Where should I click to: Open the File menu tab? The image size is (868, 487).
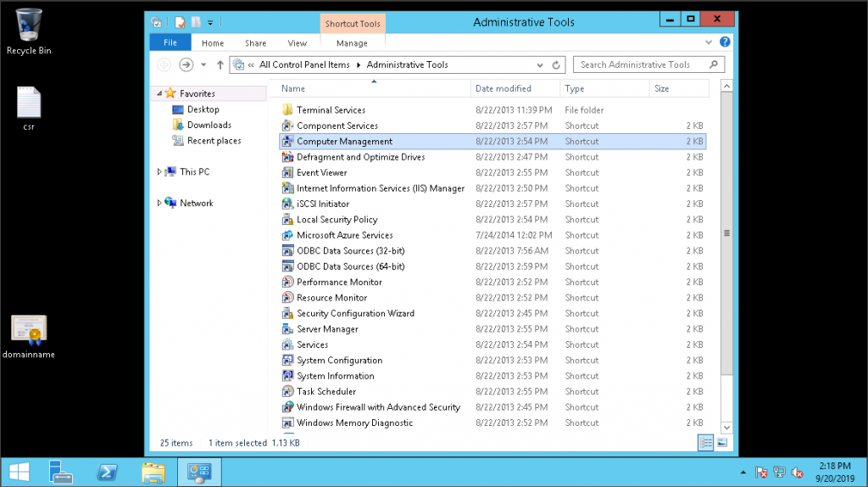click(170, 42)
